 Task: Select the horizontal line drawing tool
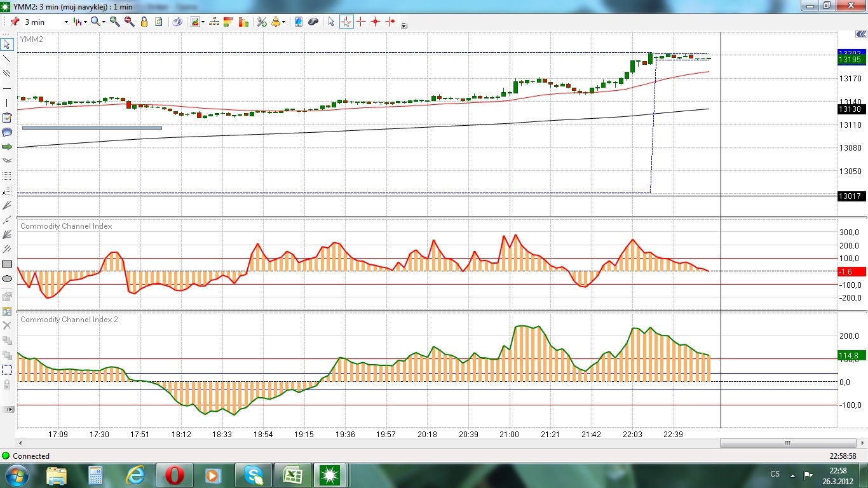click(7, 88)
